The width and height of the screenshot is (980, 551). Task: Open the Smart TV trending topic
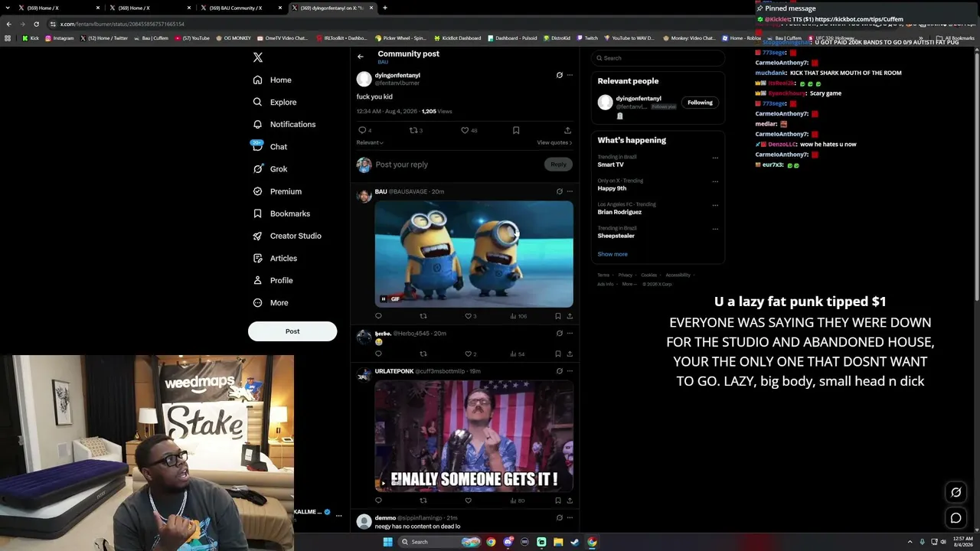pyautogui.click(x=611, y=165)
